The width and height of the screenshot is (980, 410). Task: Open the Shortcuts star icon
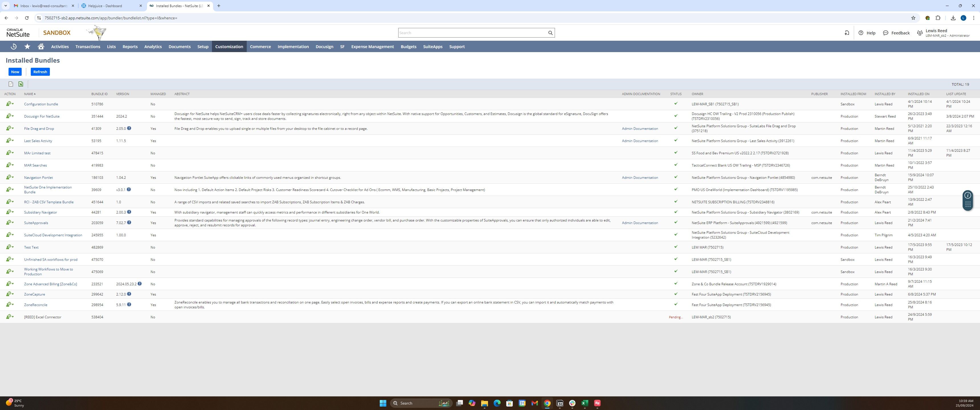tap(27, 46)
